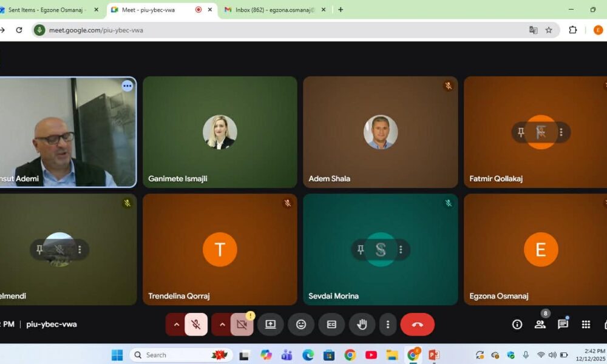
Task: Raise your hand in the meeting
Action: tap(362, 325)
